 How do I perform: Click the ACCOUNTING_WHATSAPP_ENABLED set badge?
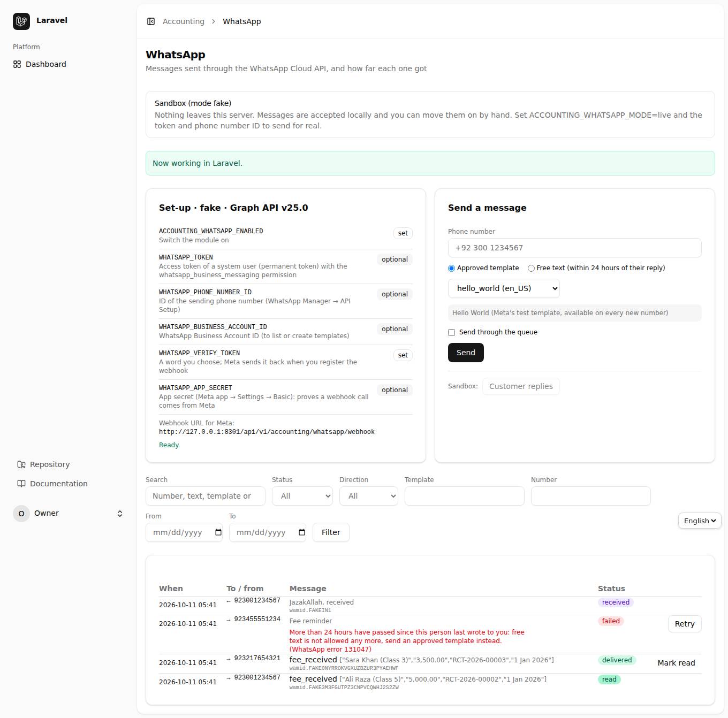pyautogui.click(x=403, y=233)
